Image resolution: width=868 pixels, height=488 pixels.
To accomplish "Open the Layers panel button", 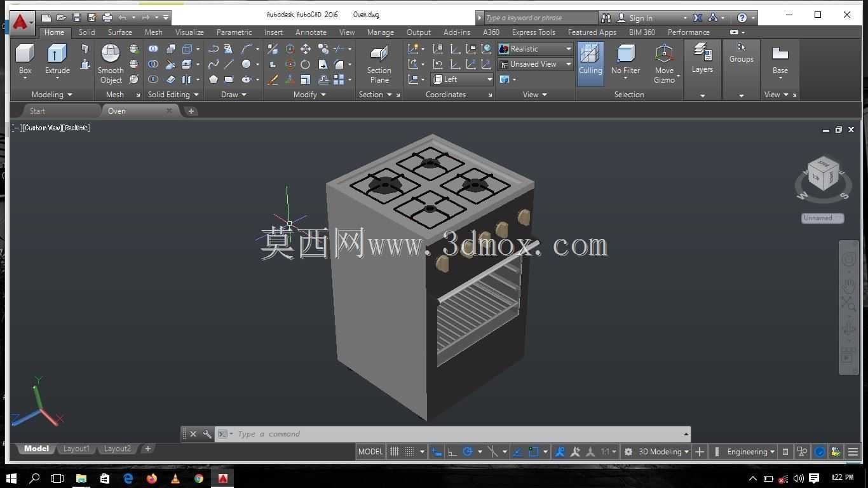I will pyautogui.click(x=702, y=58).
